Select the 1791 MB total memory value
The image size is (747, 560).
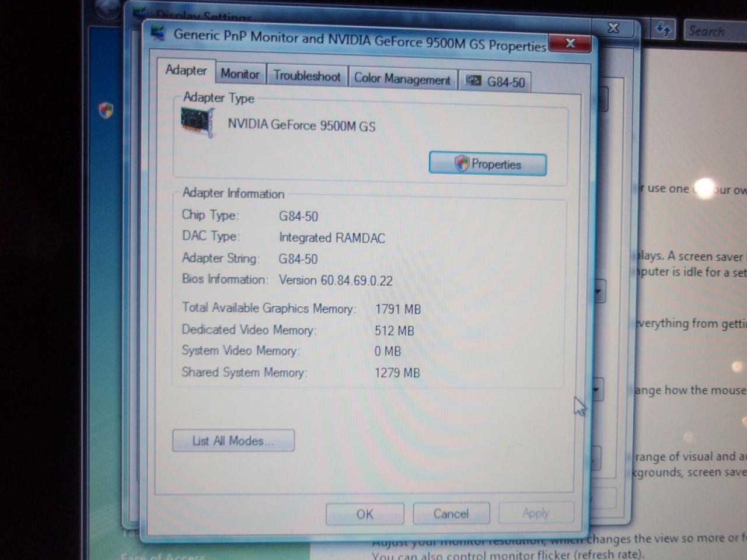pos(398,309)
